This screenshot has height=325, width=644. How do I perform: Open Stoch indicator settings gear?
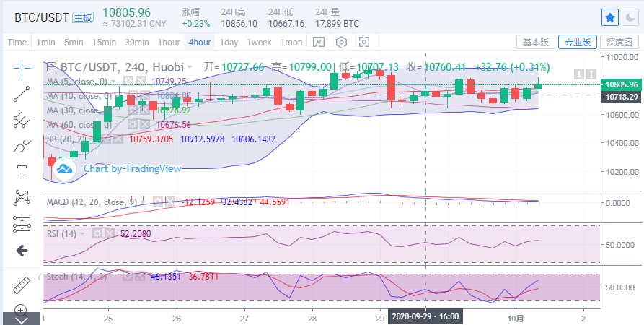pos(128,277)
